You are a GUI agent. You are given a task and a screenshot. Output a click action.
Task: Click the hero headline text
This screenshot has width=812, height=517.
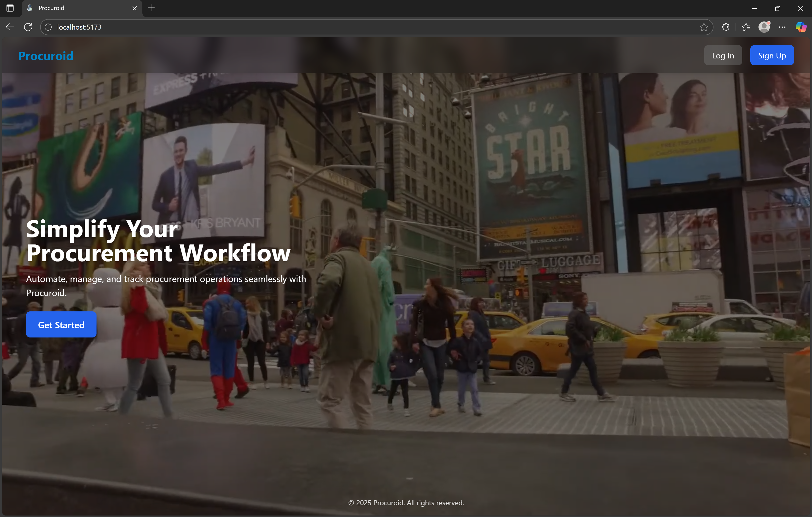tap(158, 241)
